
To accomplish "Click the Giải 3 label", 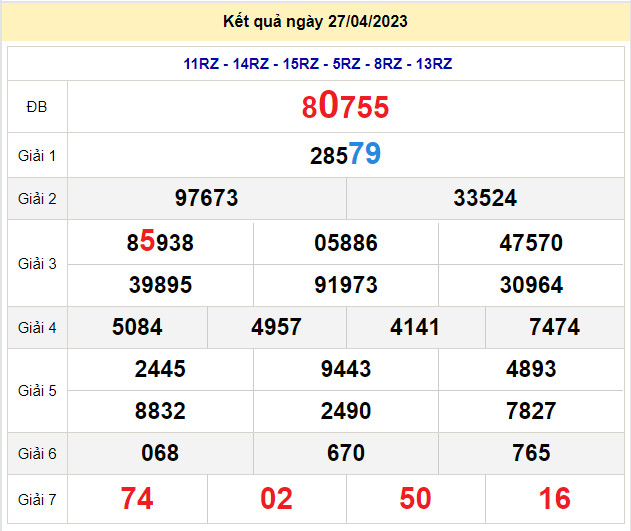I will click(x=37, y=264).
